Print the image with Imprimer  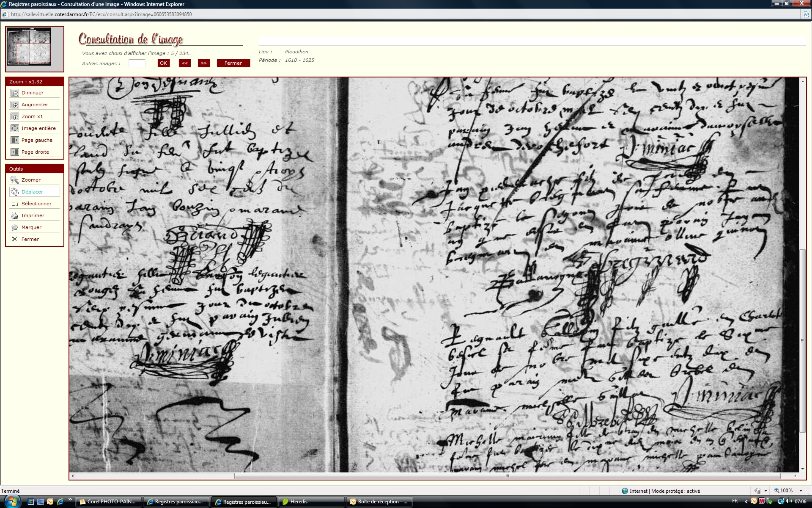(15, 215)
